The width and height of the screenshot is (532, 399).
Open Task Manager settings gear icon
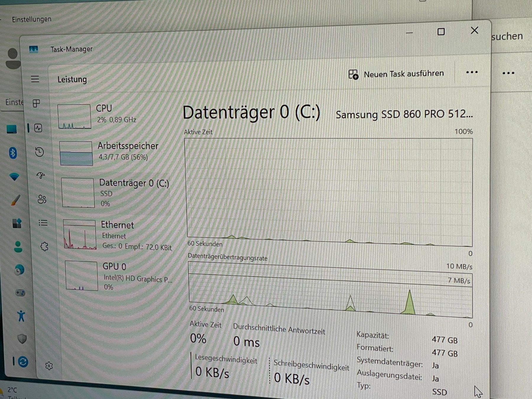[x=49, y=366]
